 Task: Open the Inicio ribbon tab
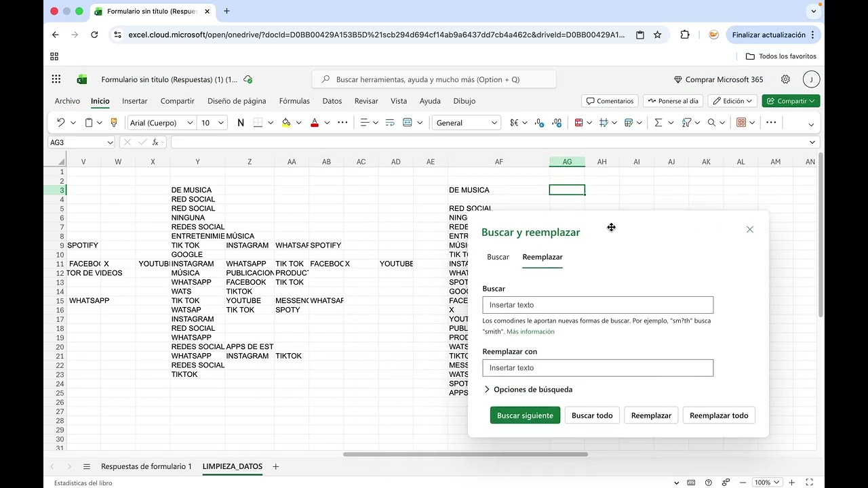coord(100,101)
